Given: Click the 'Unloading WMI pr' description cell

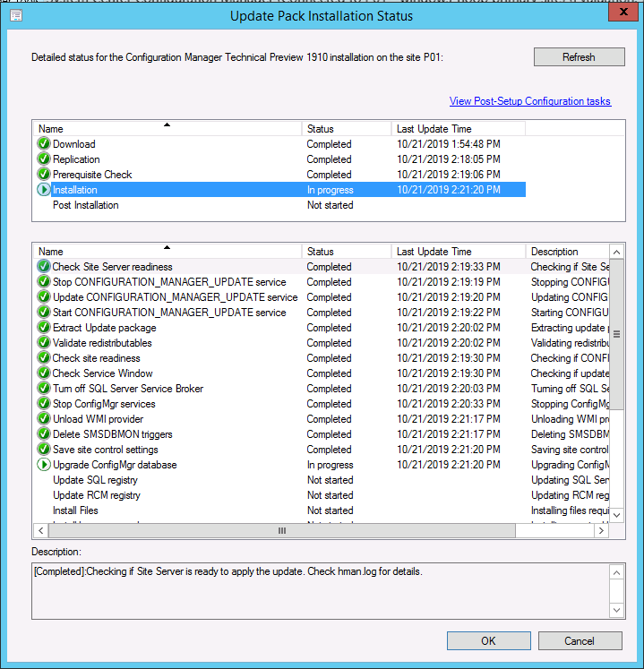Looking at the screenshot, I should (570, 419).
